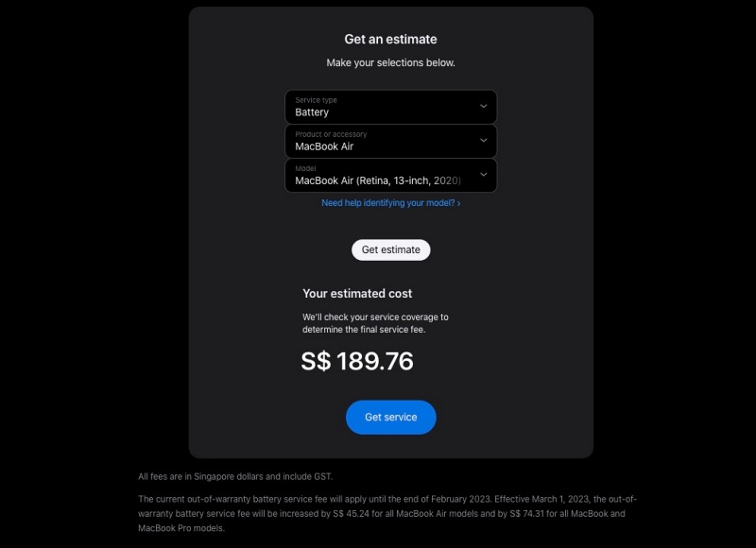Click the blue Get service button
This screenshot has width=756, height=548.
tap(390, 418)
